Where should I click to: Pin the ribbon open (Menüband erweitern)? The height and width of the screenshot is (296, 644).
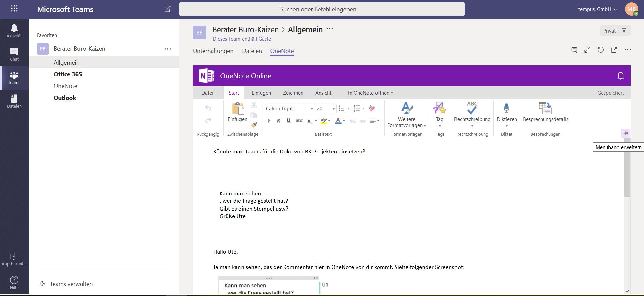(626, 133)
